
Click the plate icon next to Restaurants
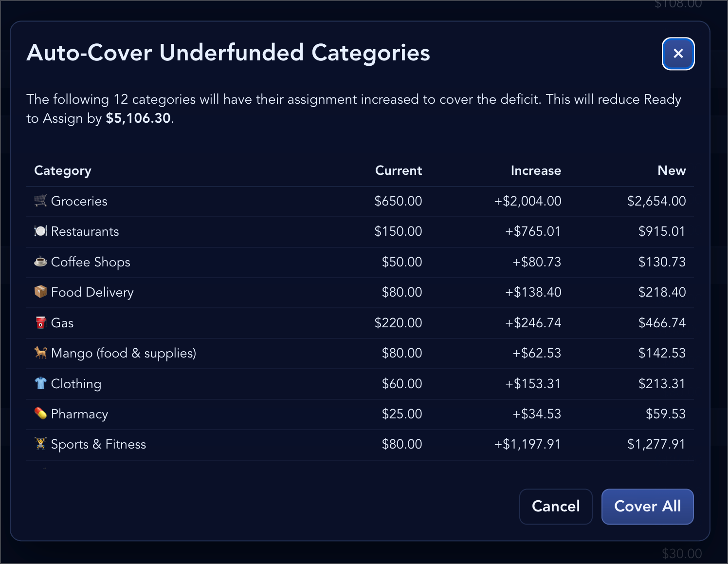(41, 231)
